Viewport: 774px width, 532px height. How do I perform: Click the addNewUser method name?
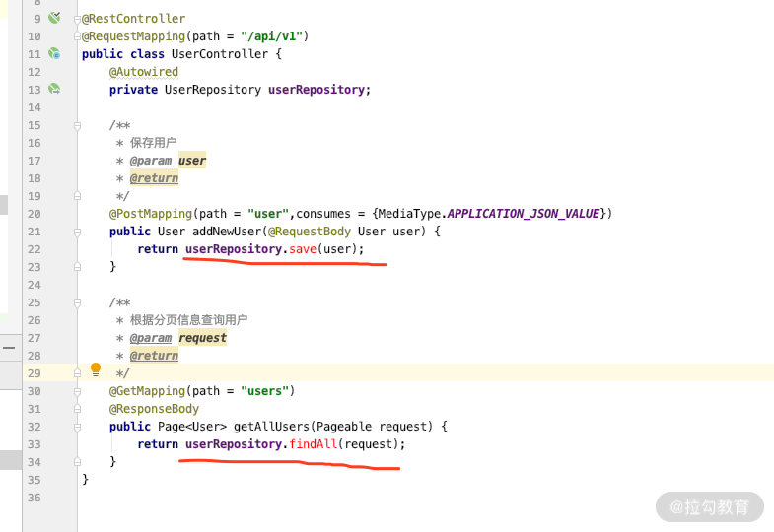click(x=227, y=232)
